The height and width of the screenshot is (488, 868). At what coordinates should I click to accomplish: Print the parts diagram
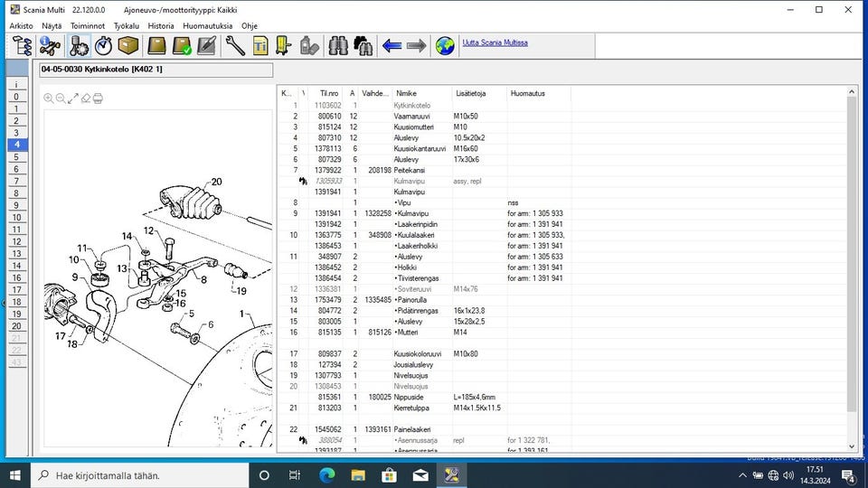(x=98, y=99)
